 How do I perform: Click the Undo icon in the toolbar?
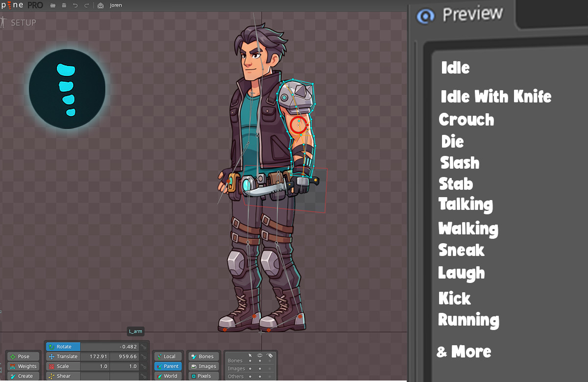coord(75,5)
